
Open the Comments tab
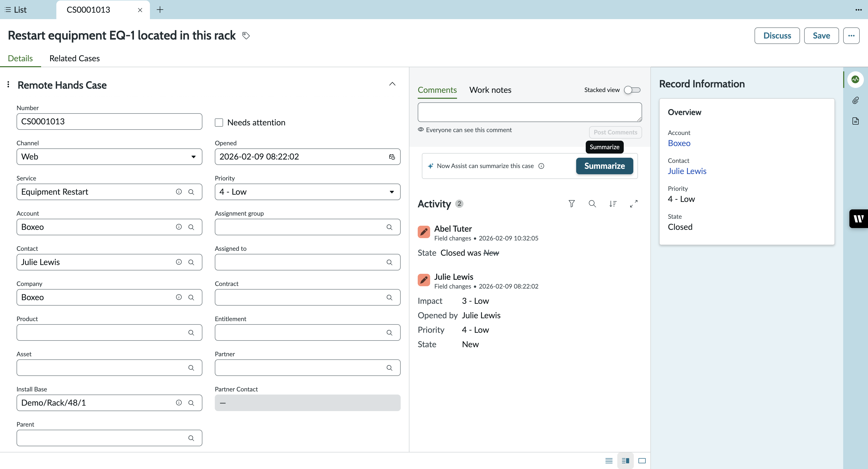[x=437, y=90]
